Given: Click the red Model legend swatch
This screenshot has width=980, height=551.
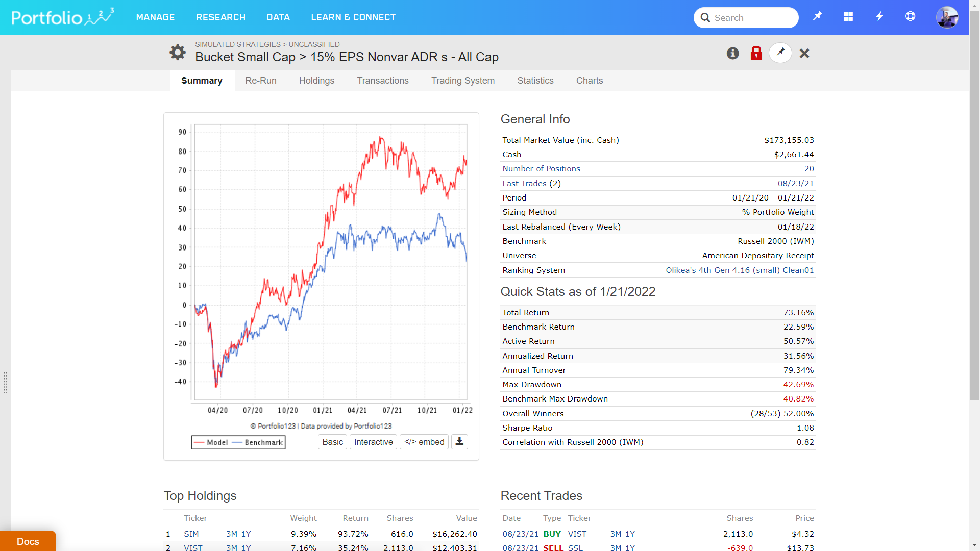Looking at the screenshot, I should click(x=200, y=442).
